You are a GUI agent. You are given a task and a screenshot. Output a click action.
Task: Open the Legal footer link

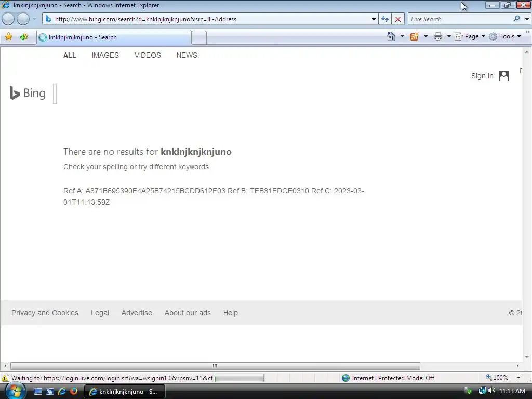pyautogui.click(x=100, y=313)
